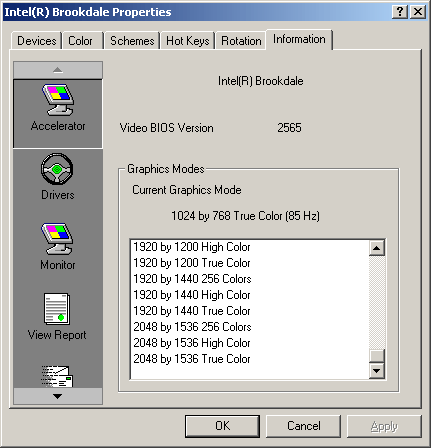The image size is (431, 448).
Task: Click the disabled Apply button
Action: point(384,426)
